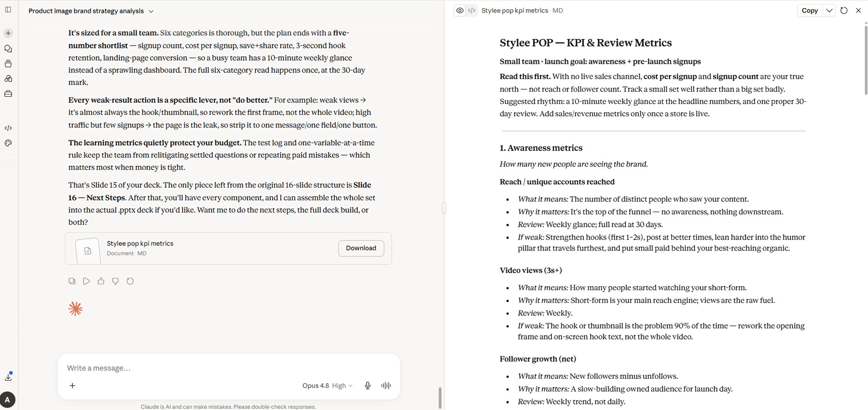The height and width of the screenshot is (410, 868).
Task: Refresh the artifact panel
Action: pos(844,10)
